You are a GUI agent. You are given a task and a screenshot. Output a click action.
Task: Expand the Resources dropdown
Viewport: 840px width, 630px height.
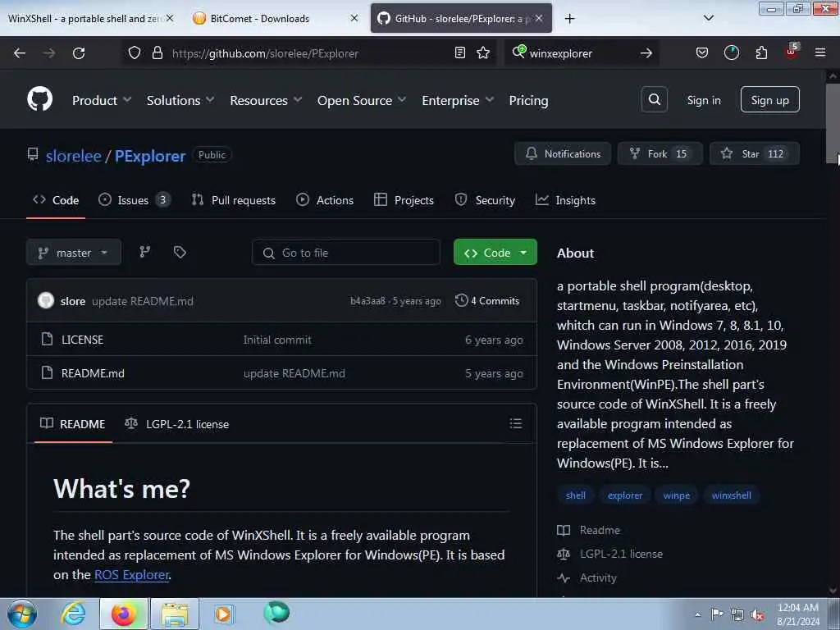[x=267, y=100]
